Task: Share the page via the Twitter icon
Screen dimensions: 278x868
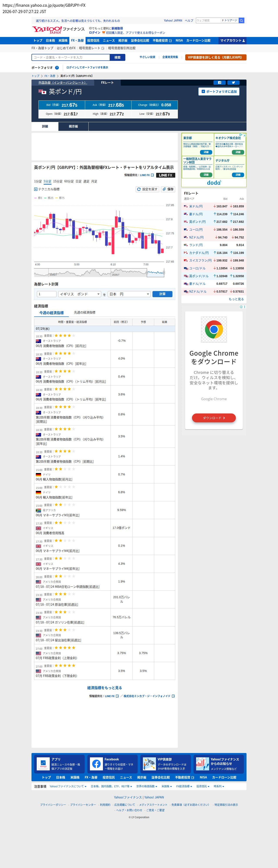Action: click(233, 83)
